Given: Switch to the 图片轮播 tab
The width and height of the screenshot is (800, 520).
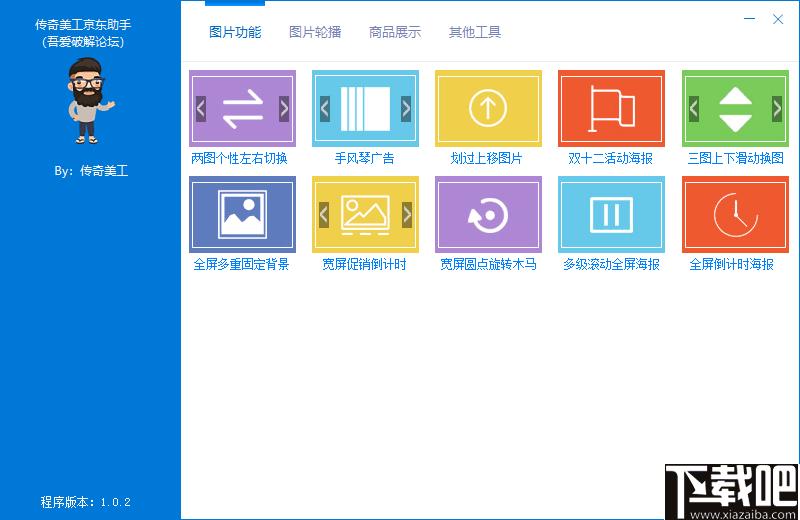Looking at the screenshot, I should pyautogui.click(x=315, y=32).
